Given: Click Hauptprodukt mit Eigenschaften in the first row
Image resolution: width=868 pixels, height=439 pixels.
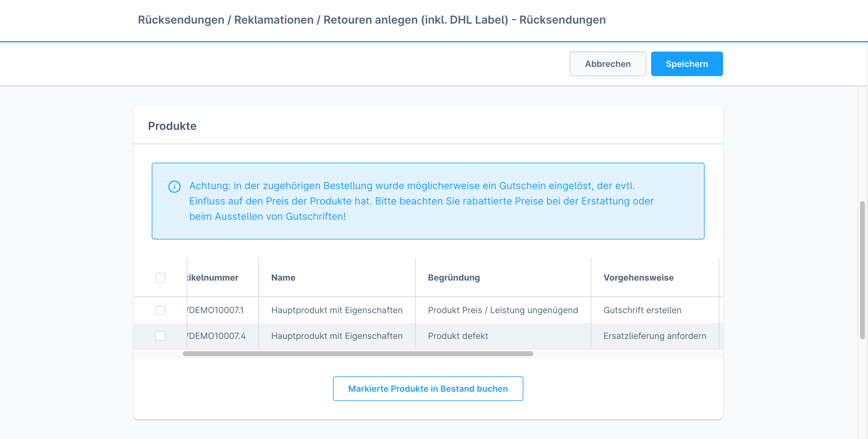Looking at the screenshot, I should pos(337,310).
